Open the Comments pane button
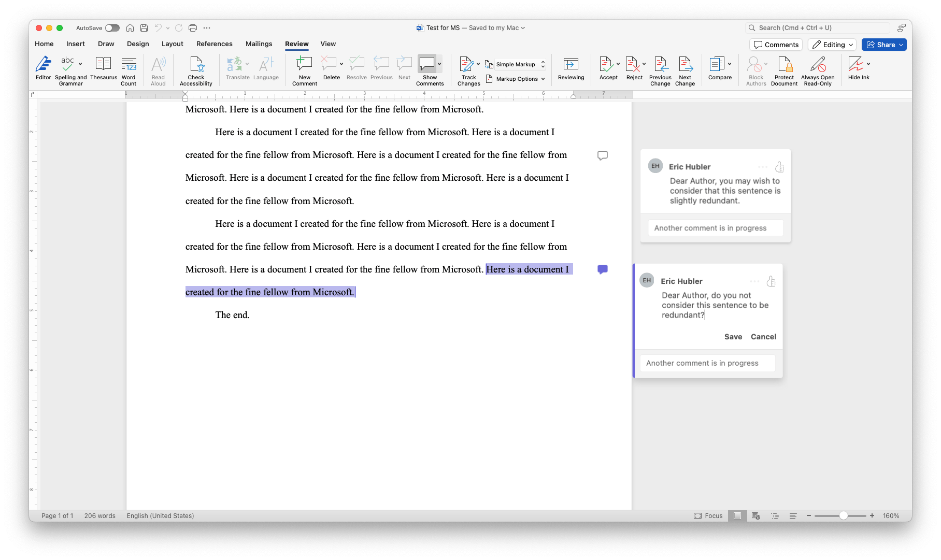Viewport: 941px width, 560px height. [x=776, y=45]
